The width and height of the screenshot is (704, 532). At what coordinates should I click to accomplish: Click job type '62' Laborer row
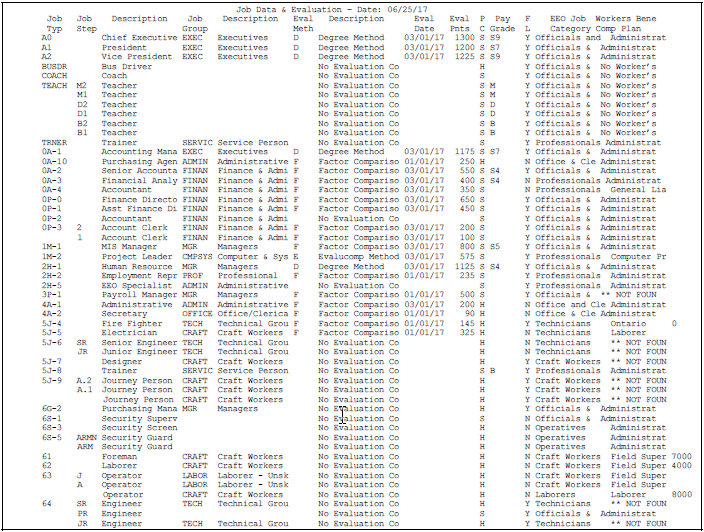tap(47, 466)
